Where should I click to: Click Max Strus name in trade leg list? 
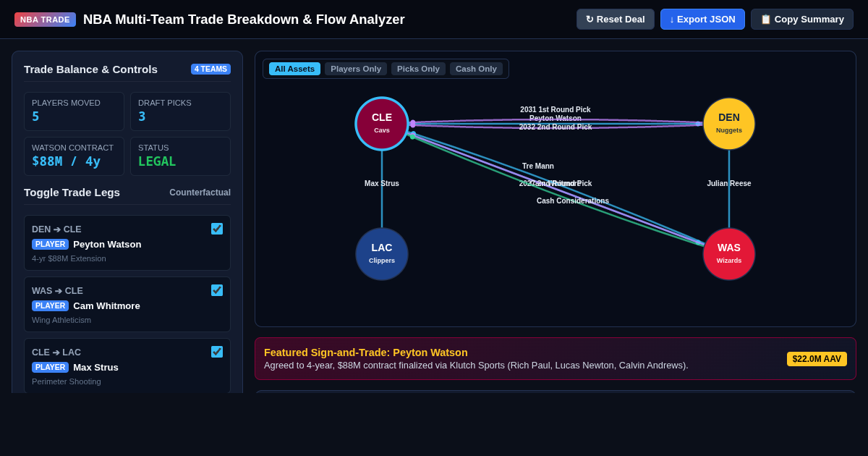[95, 368]
